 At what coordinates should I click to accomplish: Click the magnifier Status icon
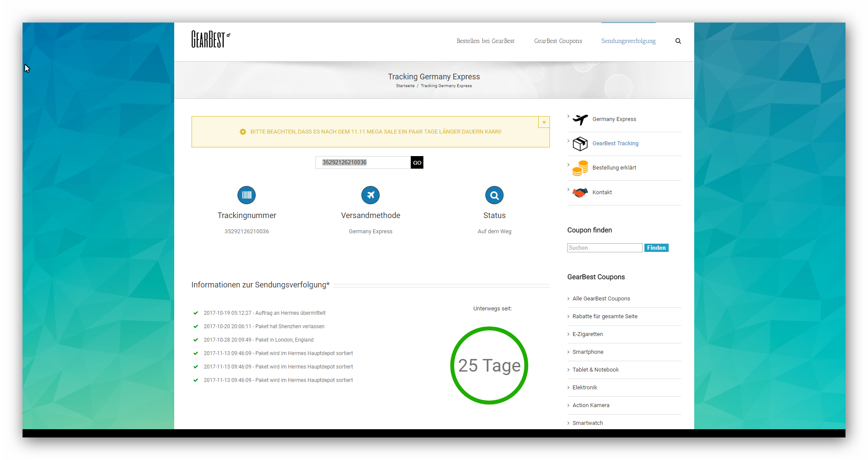(x=494, y=195)
